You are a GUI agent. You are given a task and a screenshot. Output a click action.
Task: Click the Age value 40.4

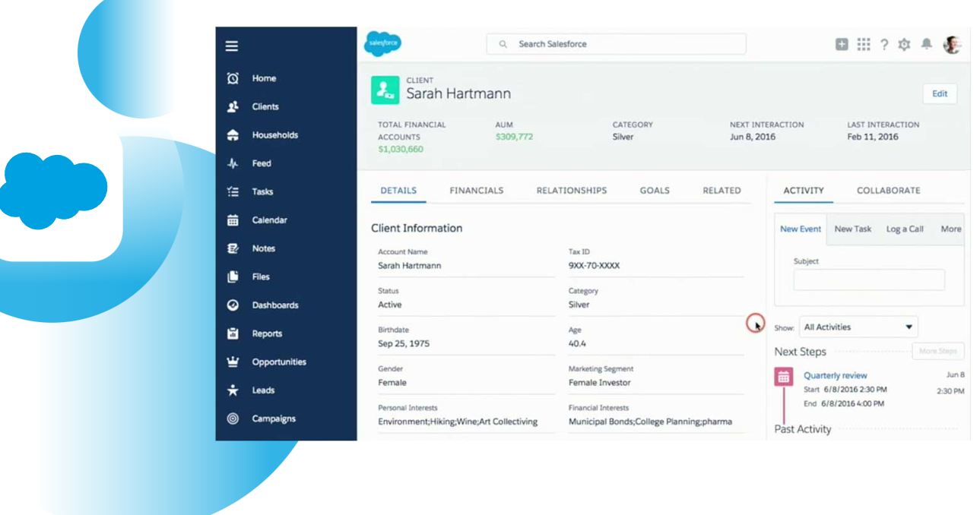tap(577, 344)
